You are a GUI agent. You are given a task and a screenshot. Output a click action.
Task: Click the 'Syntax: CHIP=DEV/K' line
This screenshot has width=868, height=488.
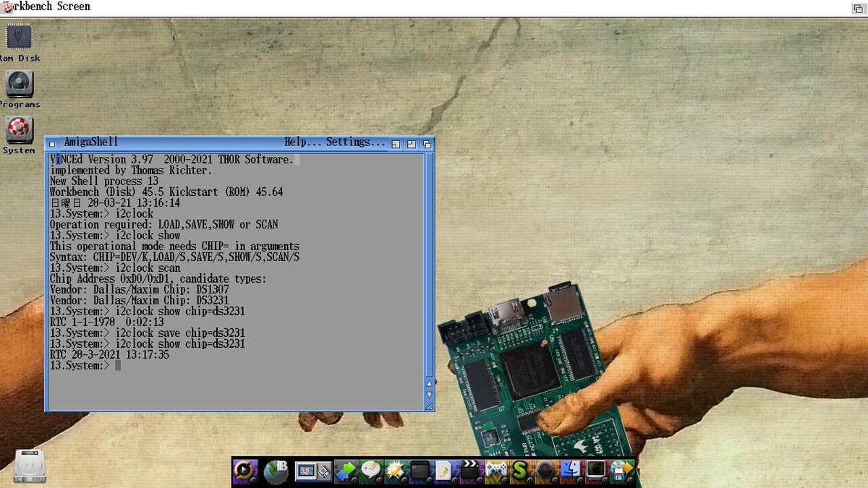pyautogui.click(x=174, y=257)
